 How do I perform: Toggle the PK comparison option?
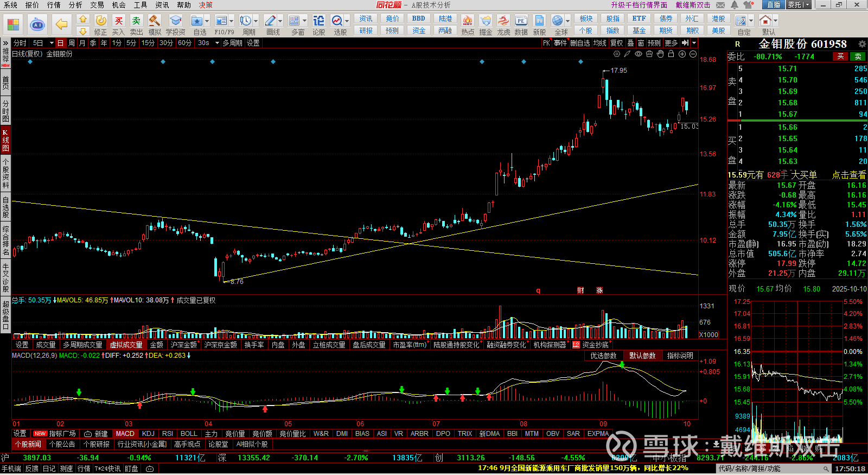click(x=546, y=43)
